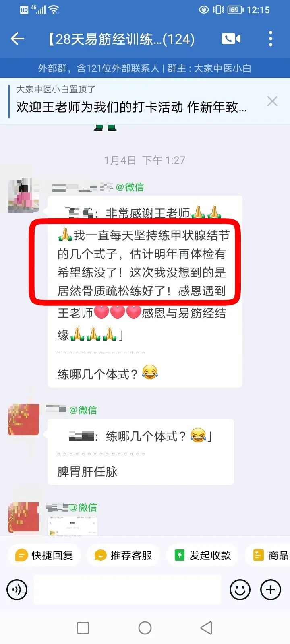Open the red avatar above 脾胃肝任脉 reply
Screen dimensions: 290x644
[23, 419]
